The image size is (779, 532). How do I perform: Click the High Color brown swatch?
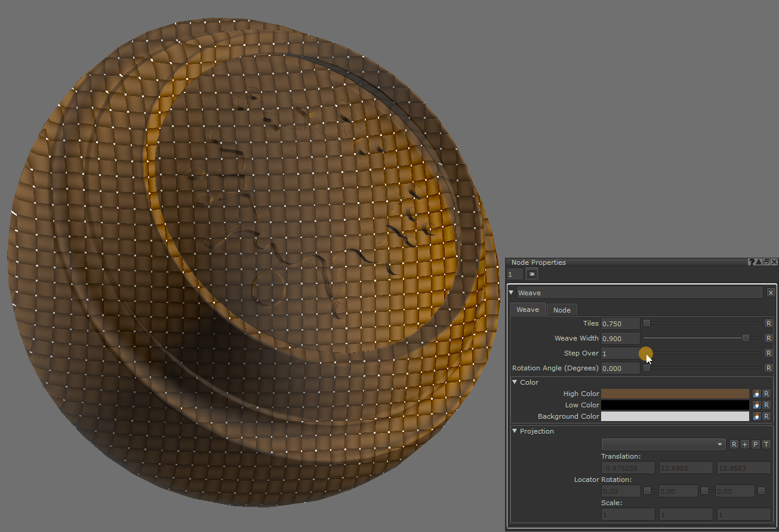pyautogui.click(x=675, y=394)
